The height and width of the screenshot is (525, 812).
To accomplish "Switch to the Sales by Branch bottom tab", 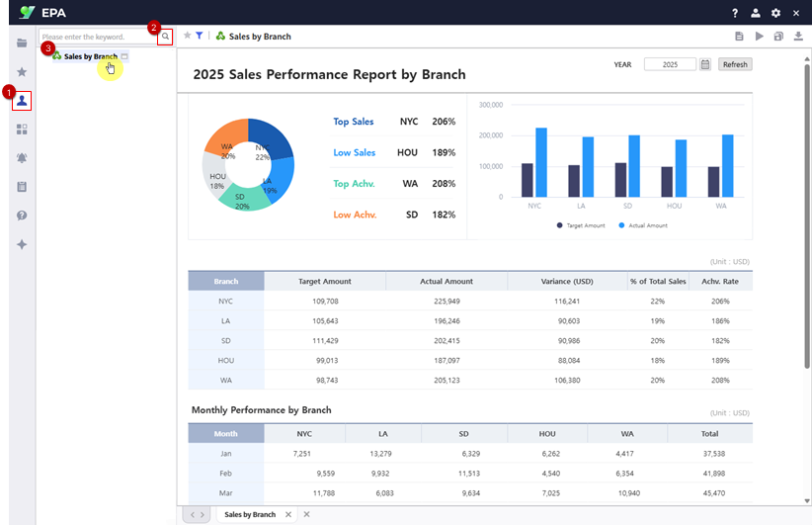I will [x=250, y=514].
